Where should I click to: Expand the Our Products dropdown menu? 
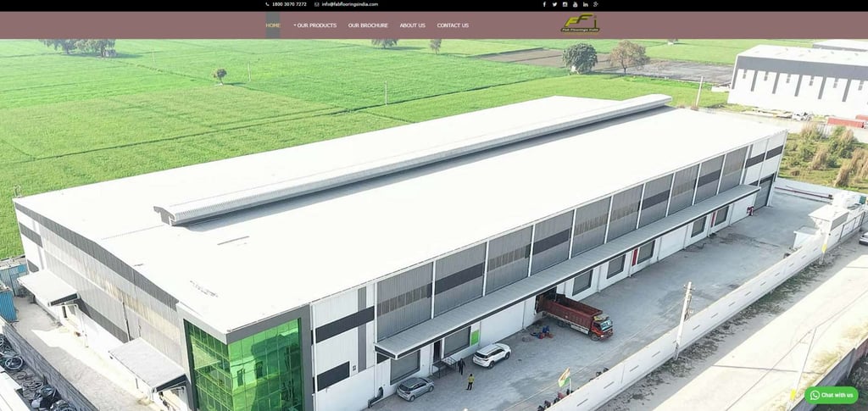pos(316,25)
